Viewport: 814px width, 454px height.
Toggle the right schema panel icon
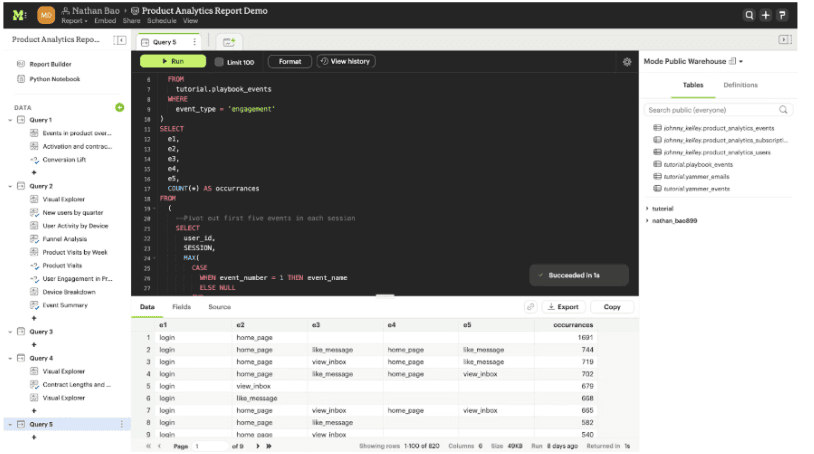785,39
